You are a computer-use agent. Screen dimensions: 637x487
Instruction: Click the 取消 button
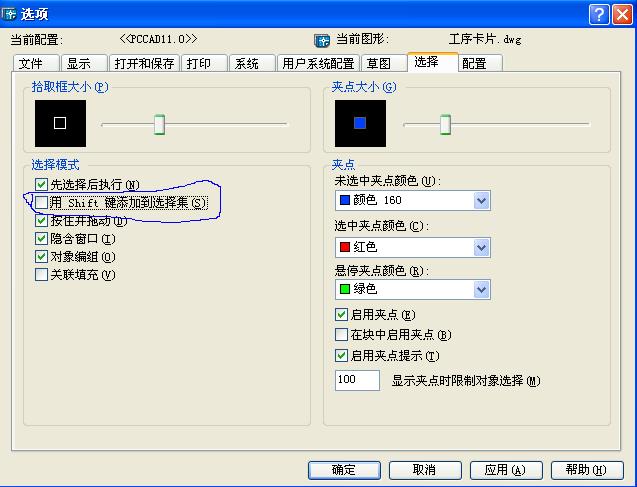[425, 470]
